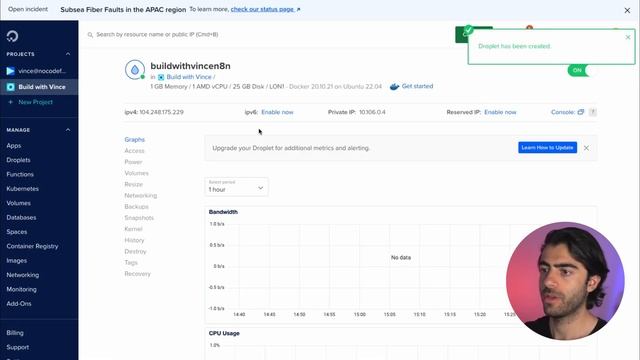Screen dimensions: 640x360
Task: Click the Build with Vince project icon in sidebar
Action: 10,87
